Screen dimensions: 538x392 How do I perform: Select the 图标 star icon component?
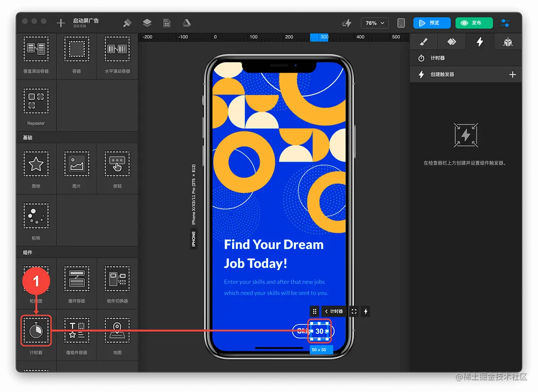[36, 169]
